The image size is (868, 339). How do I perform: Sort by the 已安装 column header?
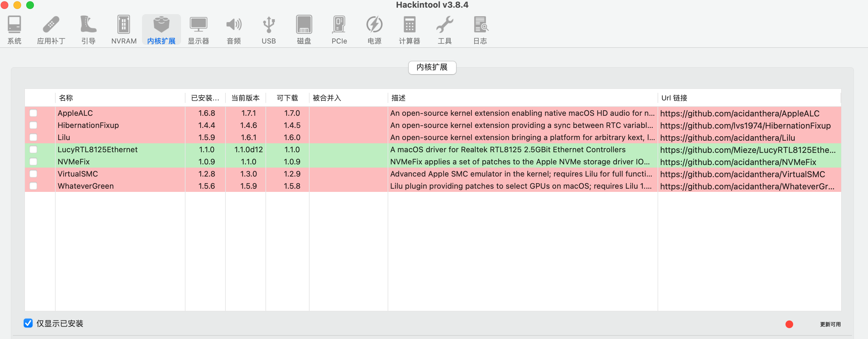click(x=205, y=98)
